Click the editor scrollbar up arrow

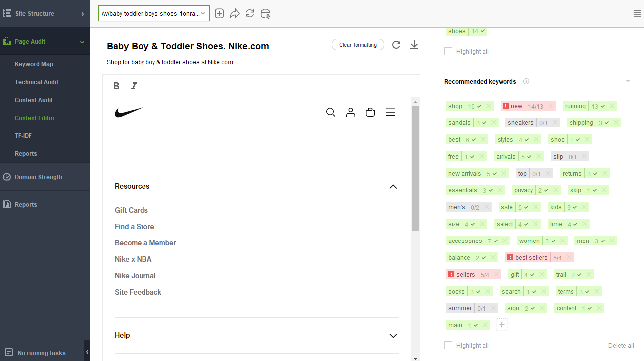pyautogui.click(x=415, y=101)
